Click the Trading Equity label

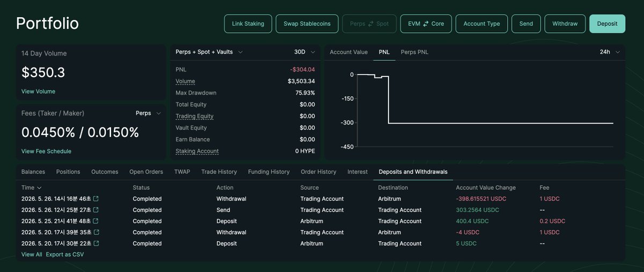coord(194,116)
